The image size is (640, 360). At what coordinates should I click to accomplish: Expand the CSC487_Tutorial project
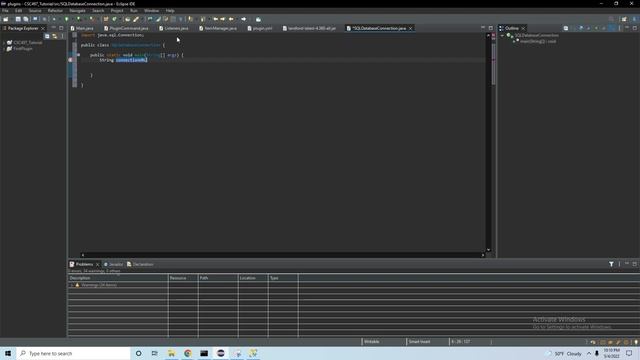pos(4,42)
